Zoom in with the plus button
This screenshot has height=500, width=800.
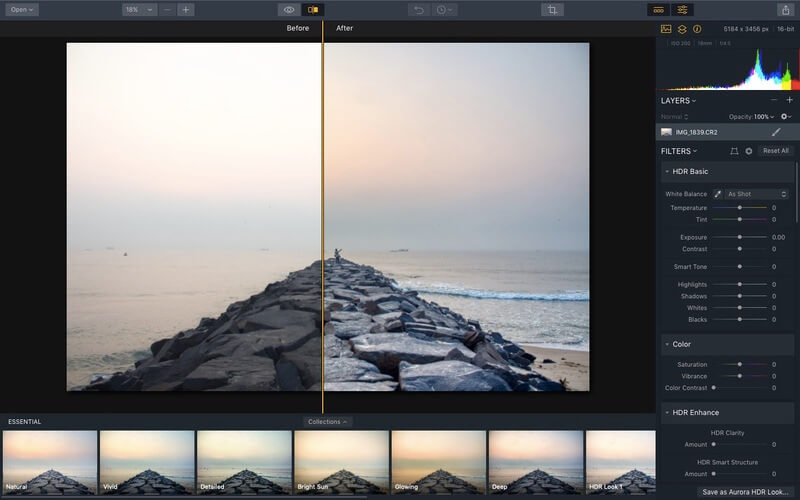point(186,10)
